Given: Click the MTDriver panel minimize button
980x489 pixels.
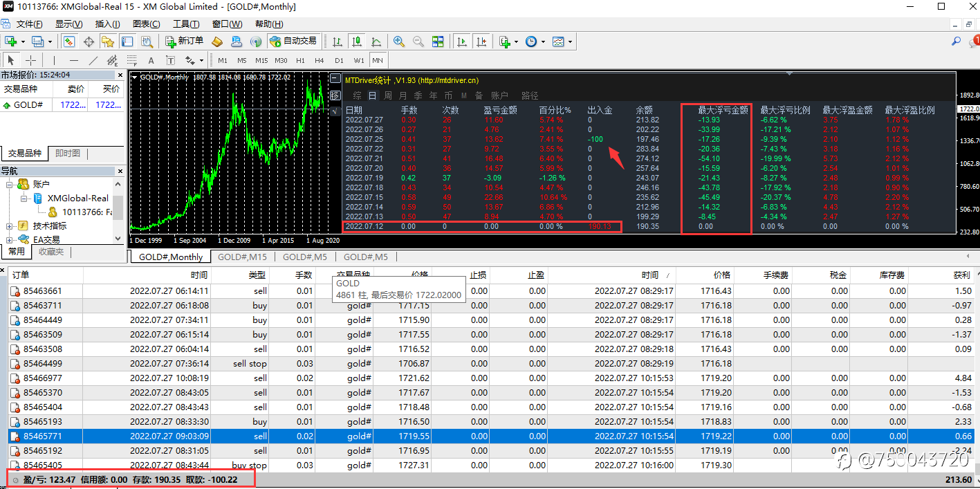Looking at the screenshot, I should pos(335,78).
